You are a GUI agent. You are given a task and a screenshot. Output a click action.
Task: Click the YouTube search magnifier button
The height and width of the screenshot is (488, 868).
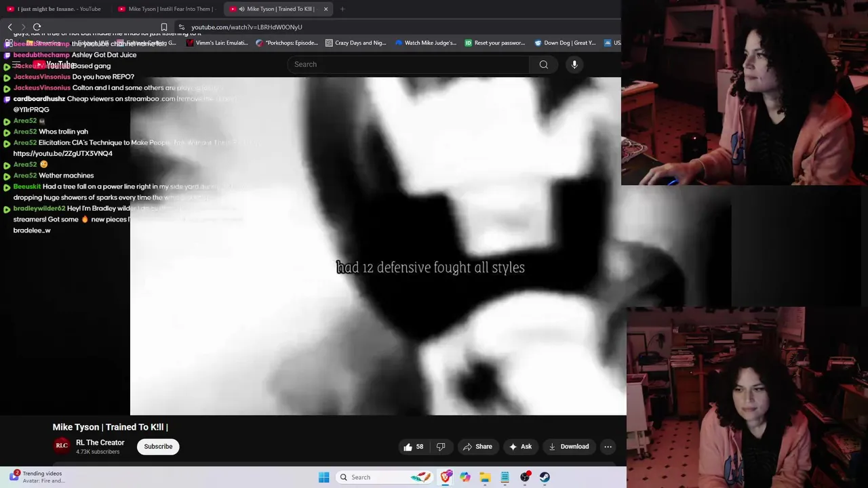(543, 64)
